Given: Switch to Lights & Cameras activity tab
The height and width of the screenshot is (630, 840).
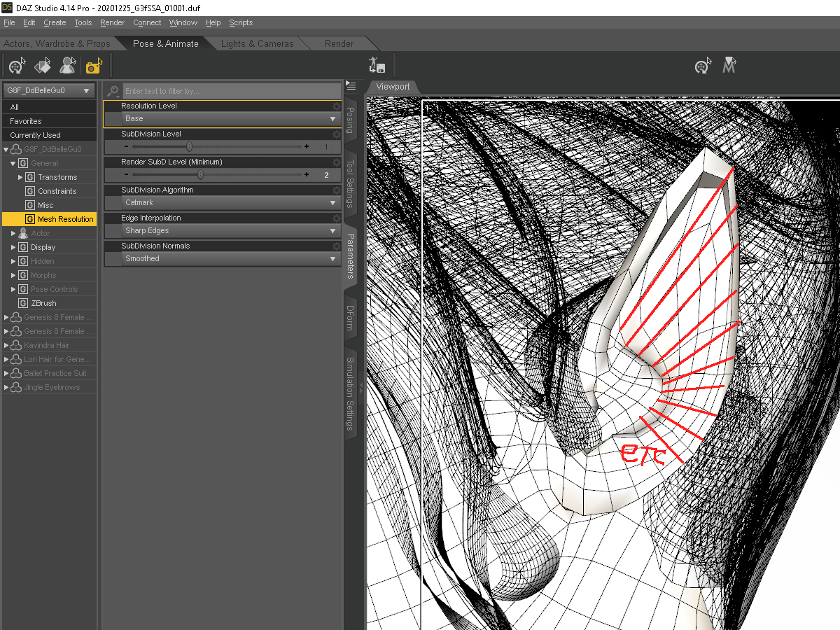Looking at the screenshot, I should (257, 43).
